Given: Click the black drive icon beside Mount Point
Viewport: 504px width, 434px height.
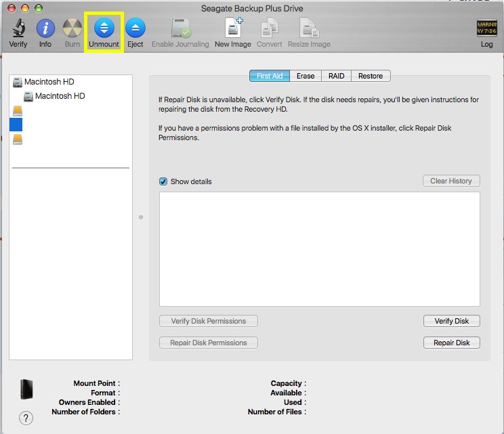Looking at the screenshot, I should click(26, 389).
